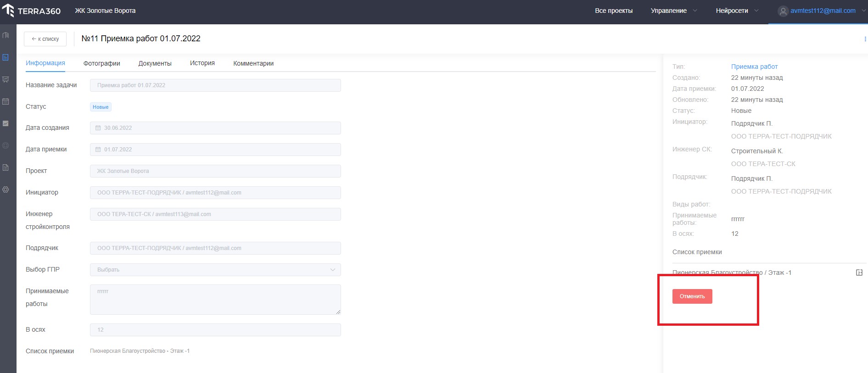
Task: Open the active tasks list sidebar icon
Action: (x=6, y=57)
